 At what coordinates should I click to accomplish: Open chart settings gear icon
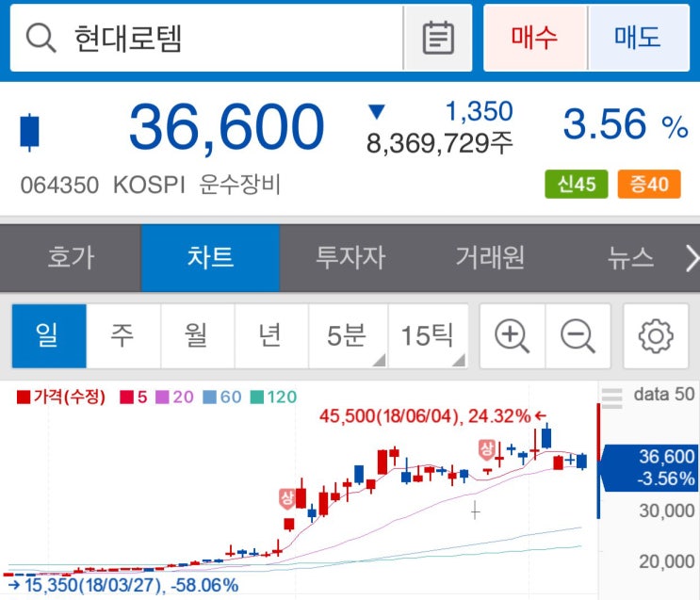click(x=656, y=336)
